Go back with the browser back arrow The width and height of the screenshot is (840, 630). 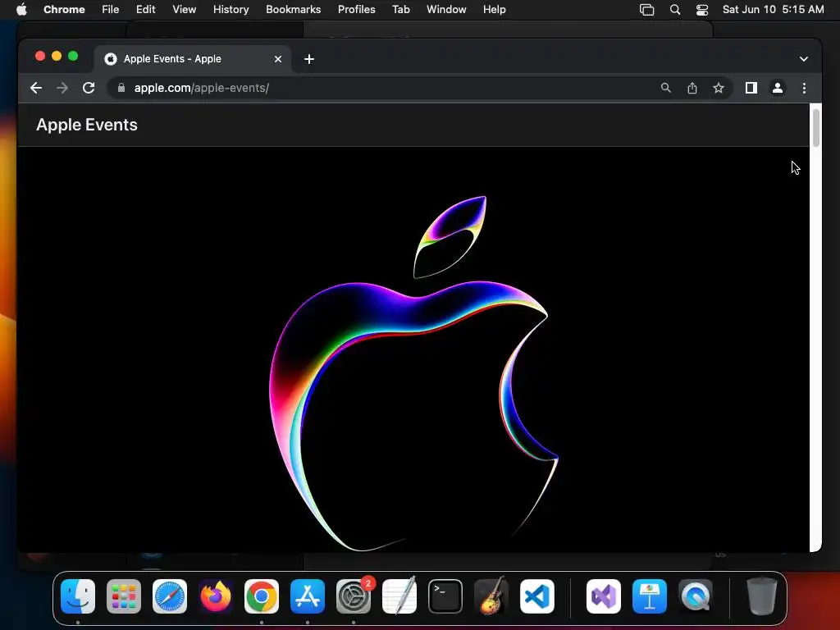pyautogui.click(x=36, y=88)
